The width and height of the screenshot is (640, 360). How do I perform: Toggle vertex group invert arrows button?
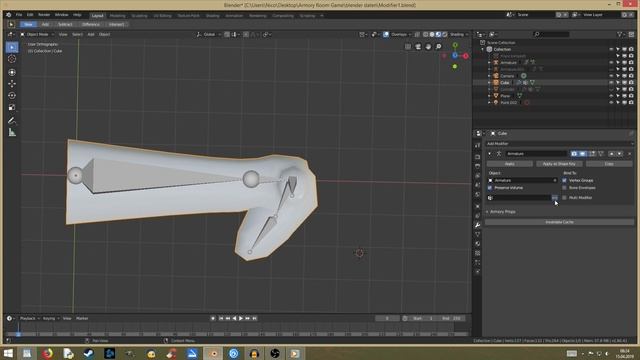point(555,198)
